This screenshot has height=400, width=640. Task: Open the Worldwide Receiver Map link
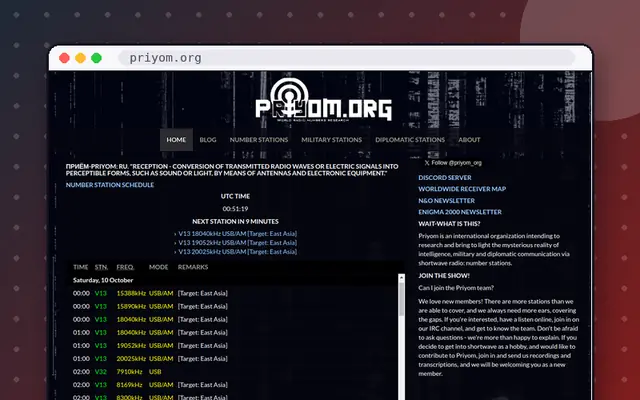462,189
